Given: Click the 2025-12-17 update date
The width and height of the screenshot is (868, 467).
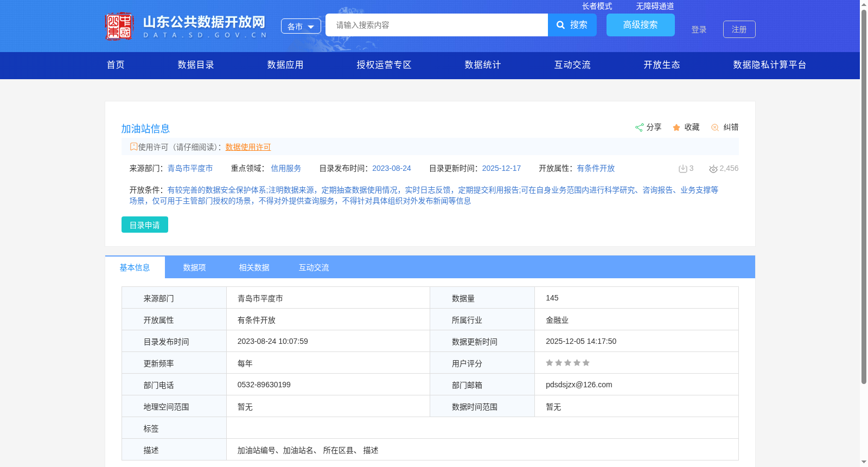Looking at the screenshot, I should click(x=501, y=169).
